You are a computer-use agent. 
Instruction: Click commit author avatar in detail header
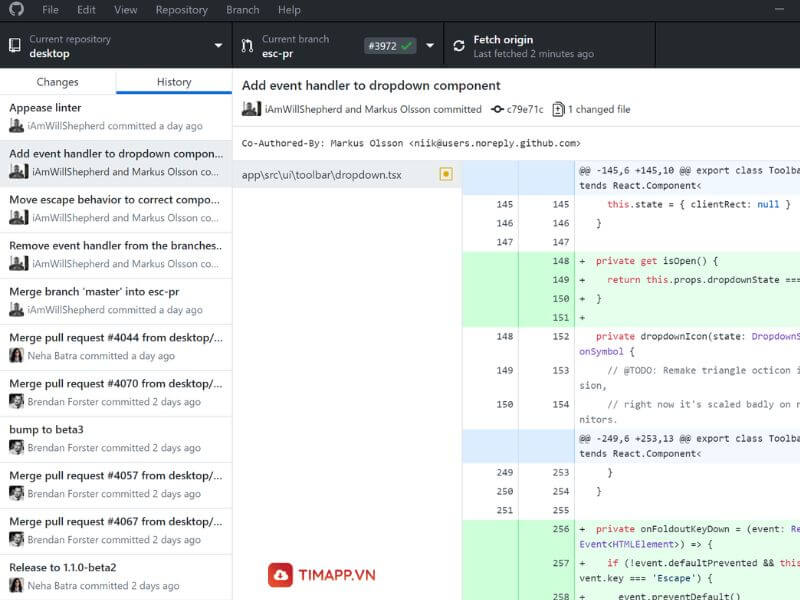pos(252,109)
